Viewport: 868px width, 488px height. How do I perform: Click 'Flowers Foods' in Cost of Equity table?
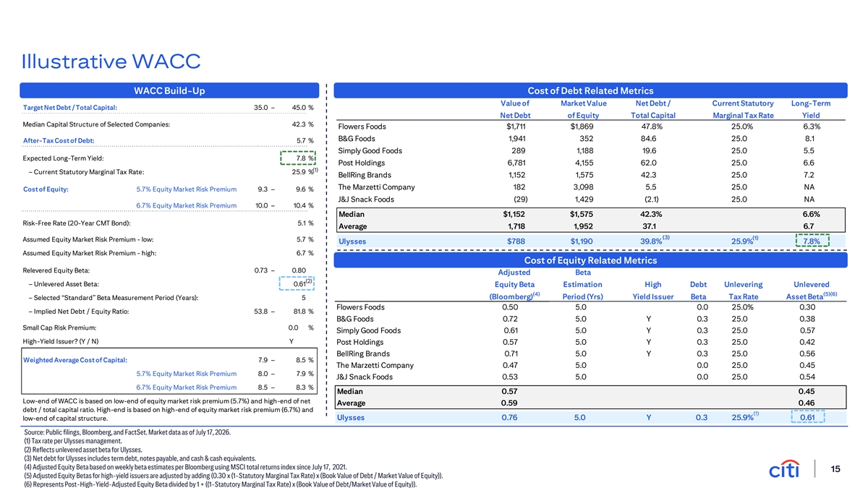point(362,307)
